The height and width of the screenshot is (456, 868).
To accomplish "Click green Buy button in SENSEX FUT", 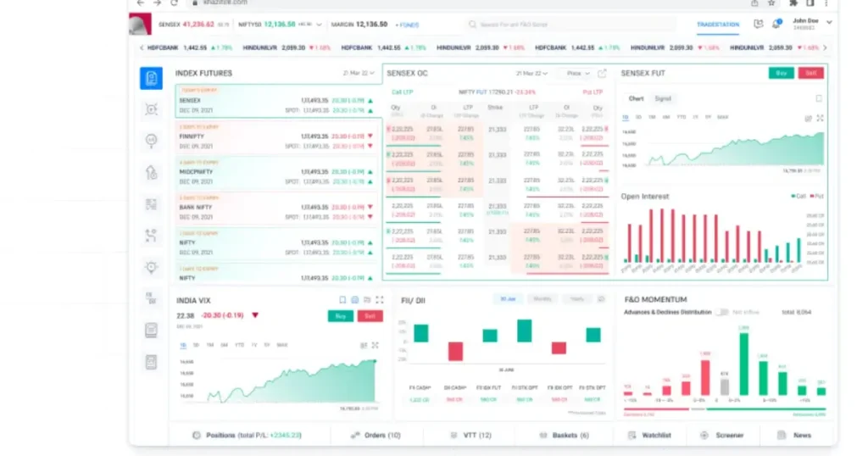I will tap(781, 74).
